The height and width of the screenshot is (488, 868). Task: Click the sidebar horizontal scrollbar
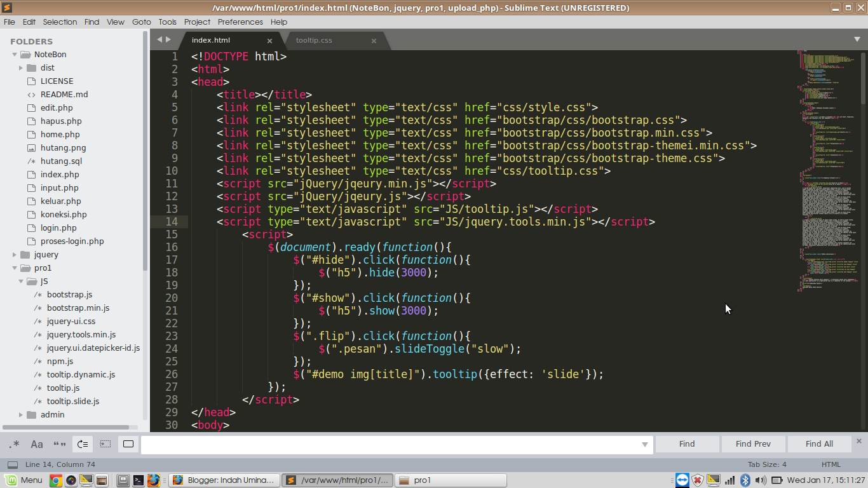click(65, 428)
